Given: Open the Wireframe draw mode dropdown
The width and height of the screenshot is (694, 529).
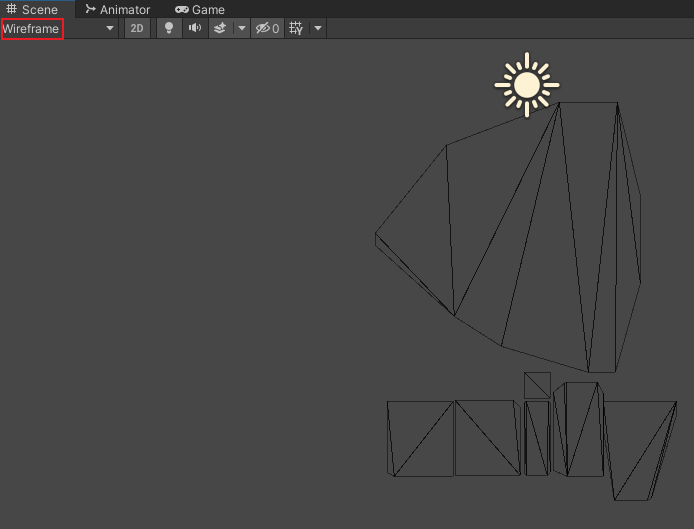Looking at the screenshot, I should point(58,29).
